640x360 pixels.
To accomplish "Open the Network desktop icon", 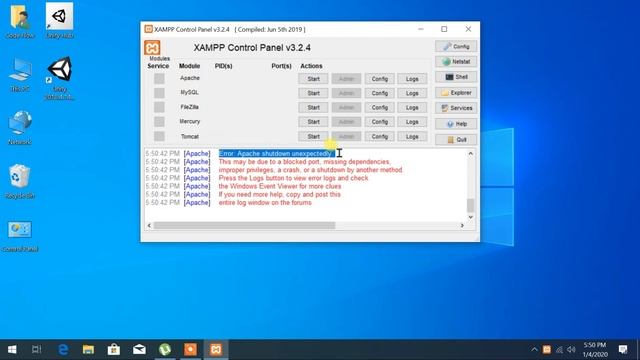I will tap(20, 128).
